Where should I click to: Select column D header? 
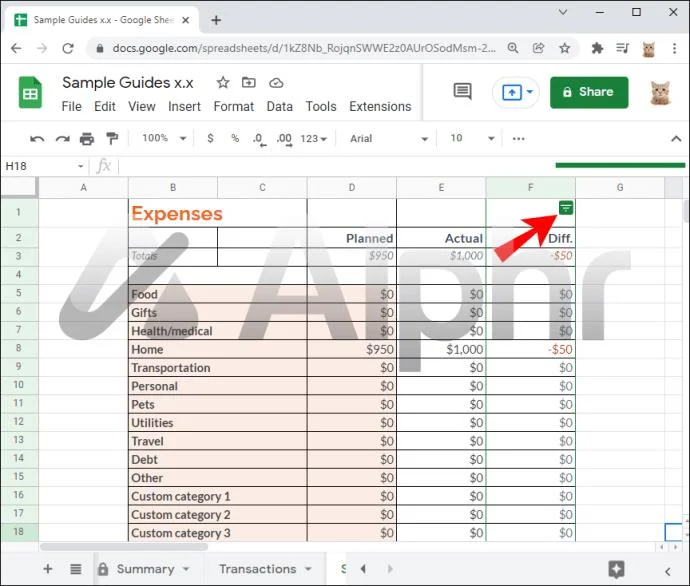coord(352,188)
